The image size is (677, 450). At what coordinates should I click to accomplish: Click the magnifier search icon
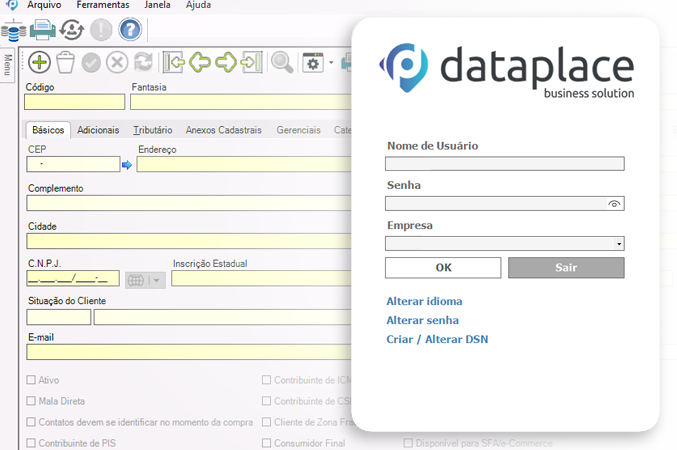pyautogui.click(x=282, y=63)
